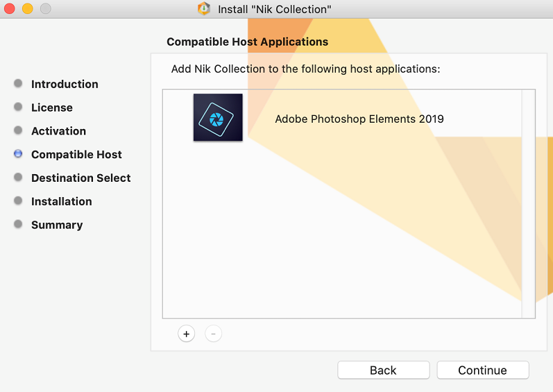Image resolution: width=553 pixels, height=392 pixels.
Task: Click the Introduction step label
Action: click(65, 85)
